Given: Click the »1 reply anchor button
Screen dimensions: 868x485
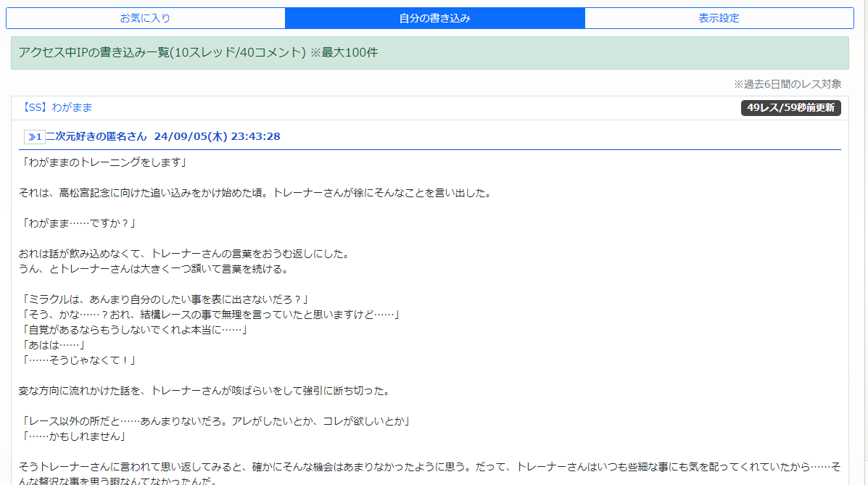Looking at the screenshot, I should point(34,137).
